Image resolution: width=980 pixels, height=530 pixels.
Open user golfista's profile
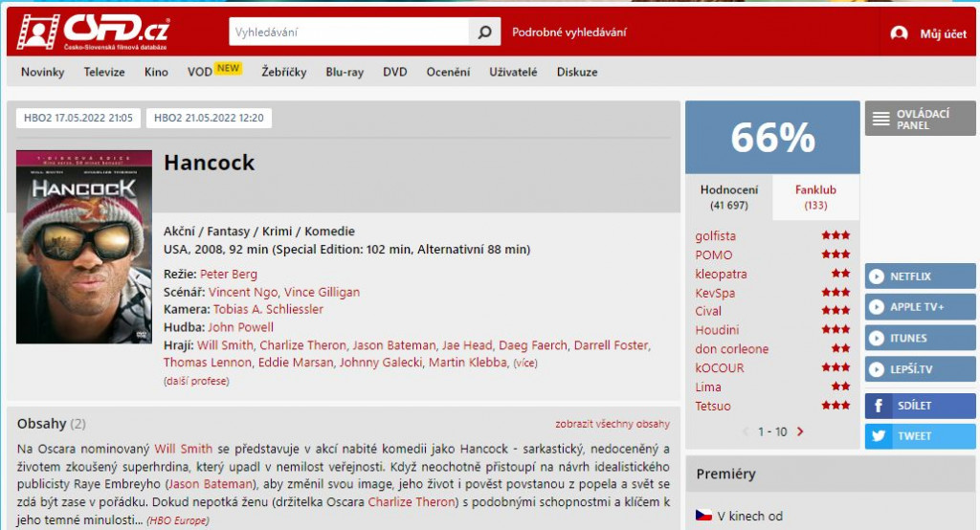[x=715, y=235]
